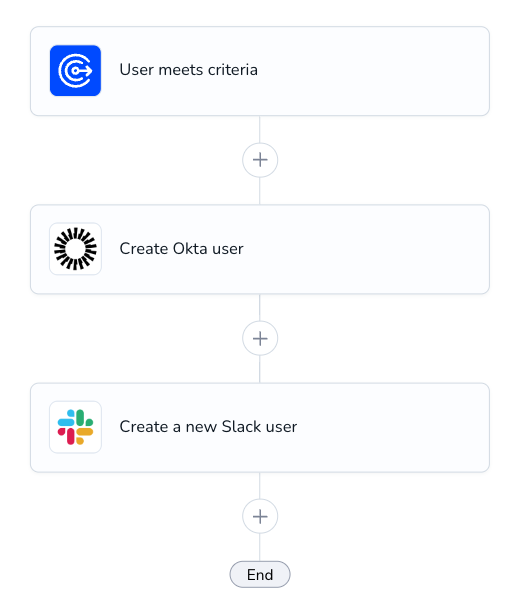This screenshot has height=616, width=511.
Task: Click the colorful Slack logo icon
Action: 75,427
